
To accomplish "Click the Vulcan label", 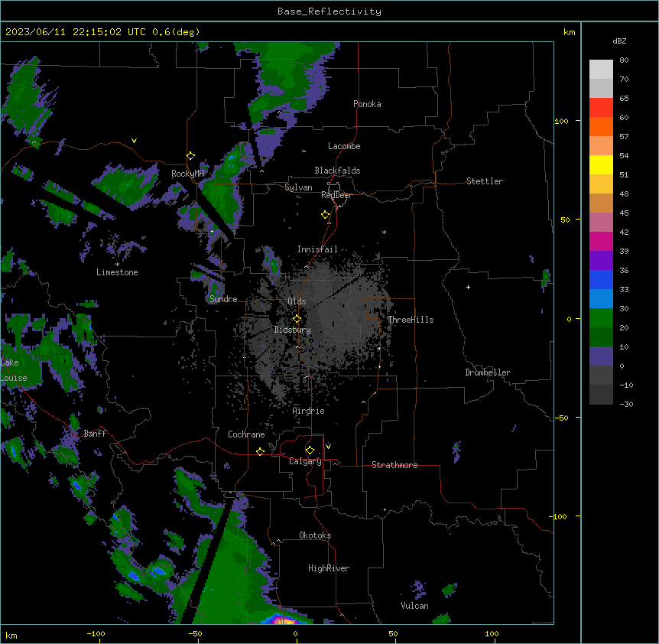I will [x=414, y=606].
